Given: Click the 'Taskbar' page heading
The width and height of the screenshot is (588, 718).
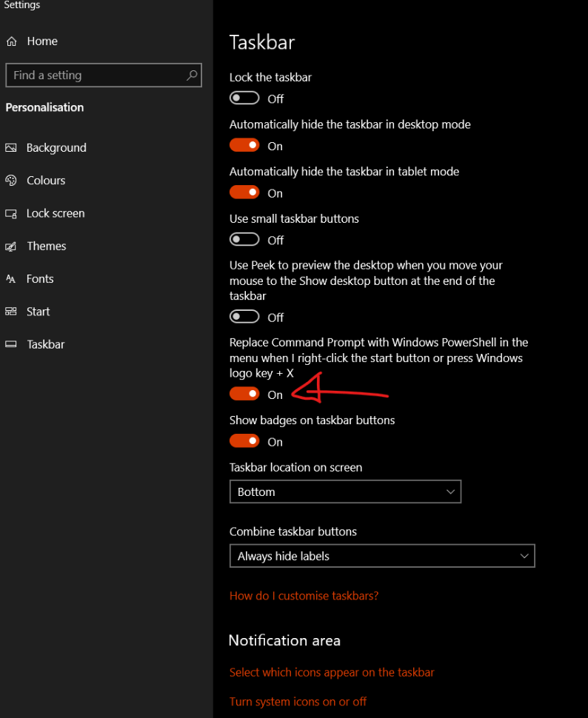Looking at the screenshot, I should click(x=262, y=42).
